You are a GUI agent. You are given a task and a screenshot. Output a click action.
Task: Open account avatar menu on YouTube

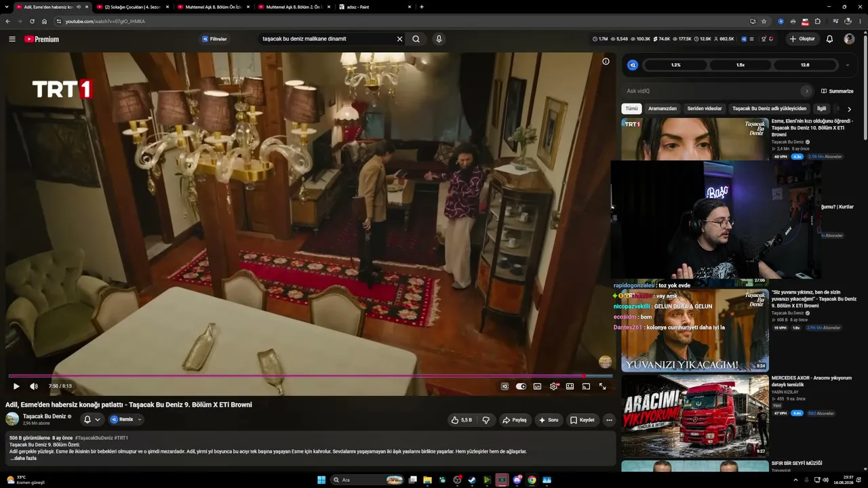click(x=849, y=39)
